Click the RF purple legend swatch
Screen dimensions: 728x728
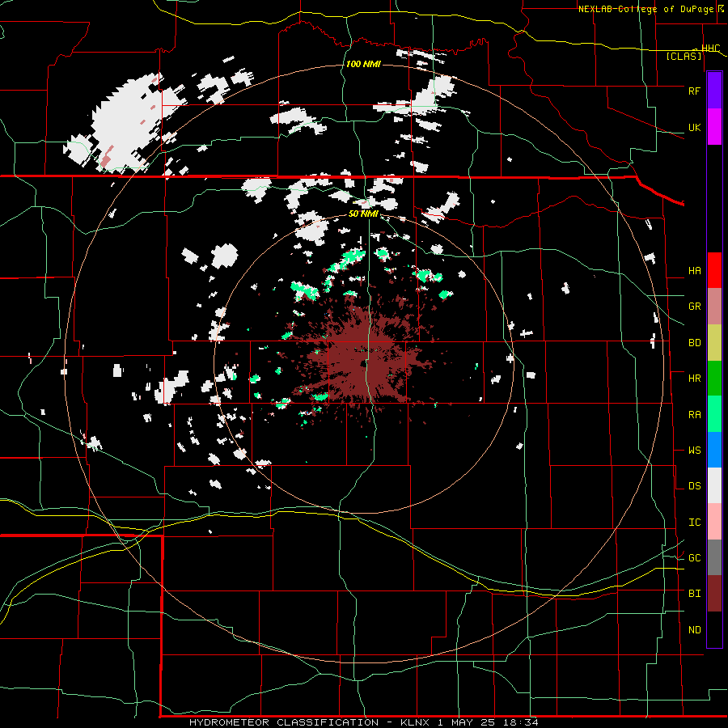[x=714, y=91]
